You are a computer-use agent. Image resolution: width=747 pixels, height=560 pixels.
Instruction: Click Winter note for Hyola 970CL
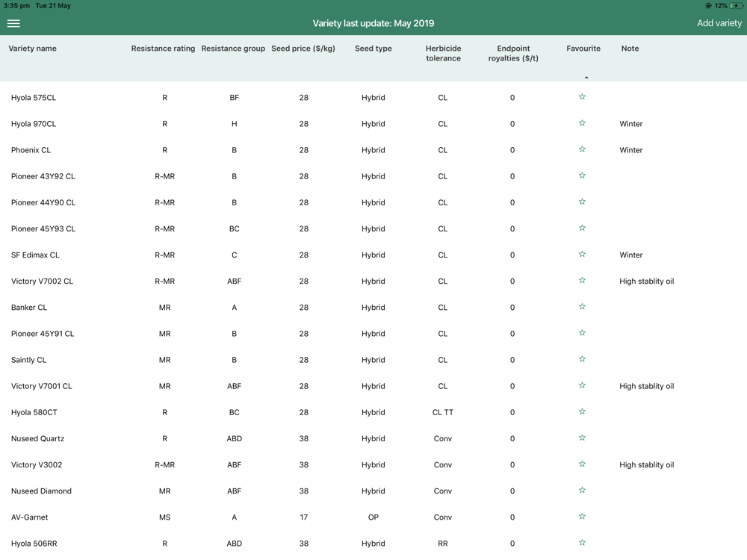tap(630, 124)
